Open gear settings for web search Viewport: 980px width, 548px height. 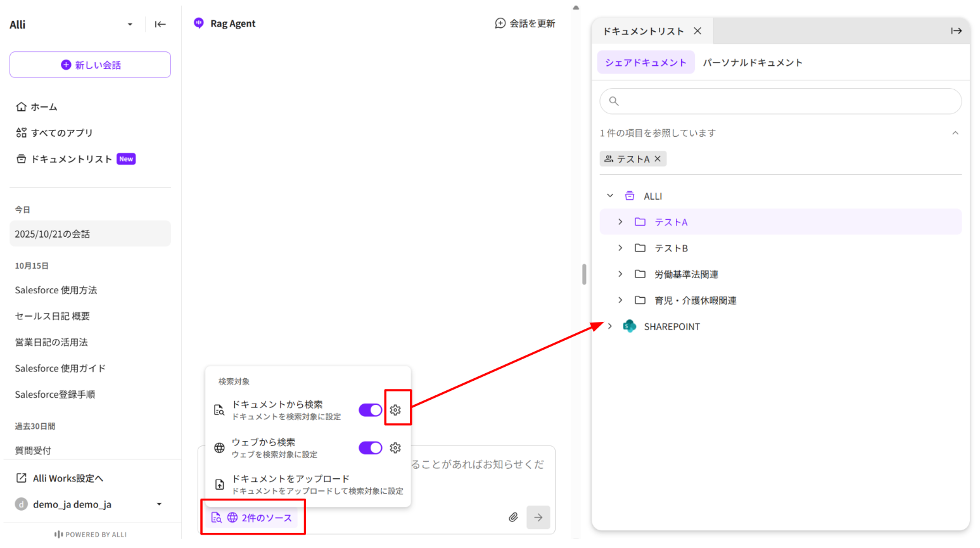[395, 448]
